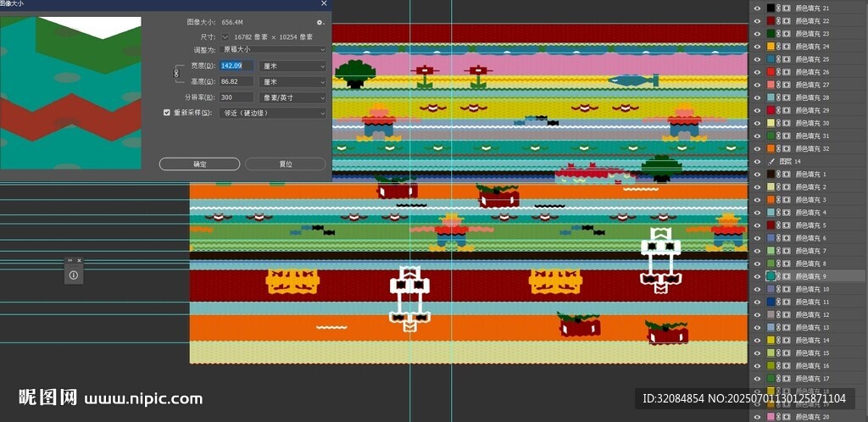Close the 图像大小 dialog

coord(324,3)
